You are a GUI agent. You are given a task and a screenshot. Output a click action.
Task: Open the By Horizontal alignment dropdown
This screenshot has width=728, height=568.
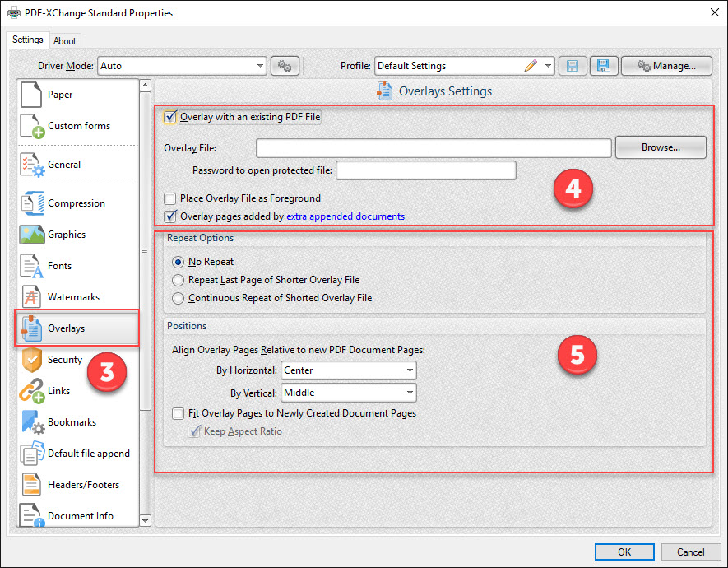(349, 370)
